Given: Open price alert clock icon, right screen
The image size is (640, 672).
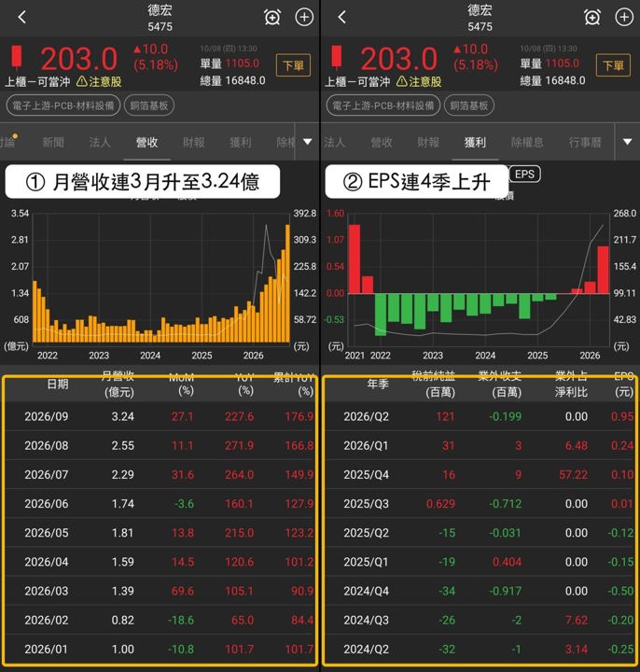Looking at the screenshot, I should 592,18.
